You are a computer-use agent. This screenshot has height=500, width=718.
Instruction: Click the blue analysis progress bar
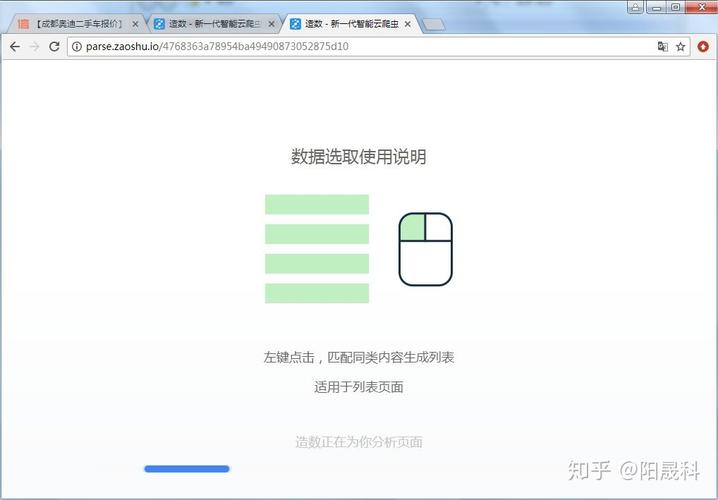(x=187, y=468)
